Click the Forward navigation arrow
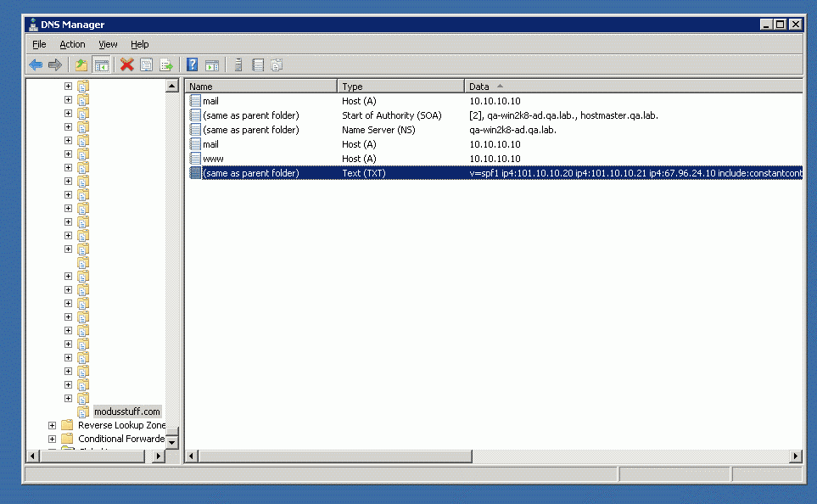The image size is (817, 504). click(53, 64)
